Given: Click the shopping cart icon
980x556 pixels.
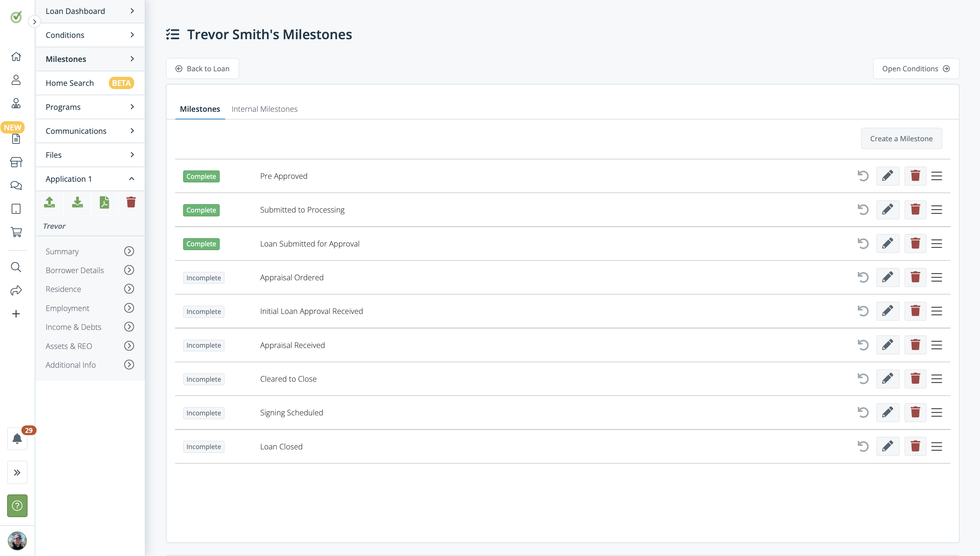Looking at the screenshot, I should (x=16, y=232).
